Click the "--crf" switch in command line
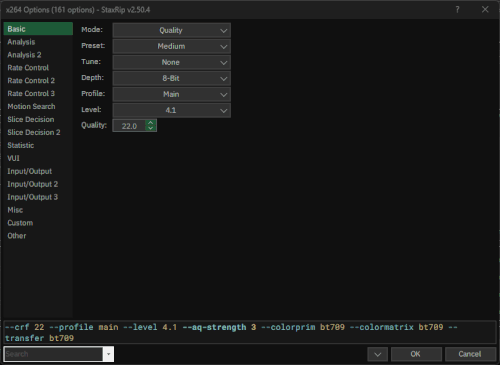This screenshot has width=500, height=365. [x=17, y=327]
